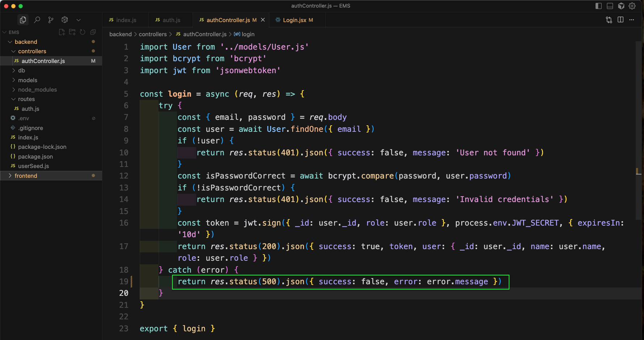The image size is (644, 340).
Task: Click line number 12 in the gutter
Action: point(124,176)
